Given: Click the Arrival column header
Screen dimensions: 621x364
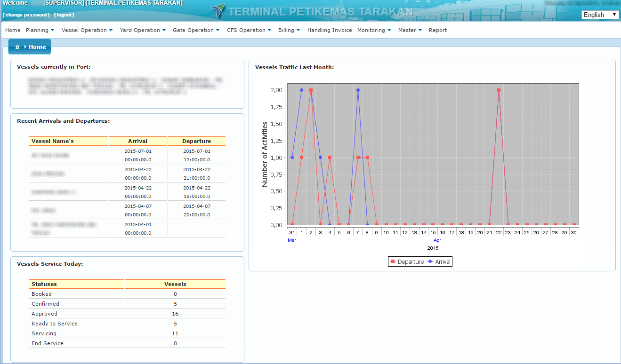Looking at the screenshot, I should tap(138, 141).
